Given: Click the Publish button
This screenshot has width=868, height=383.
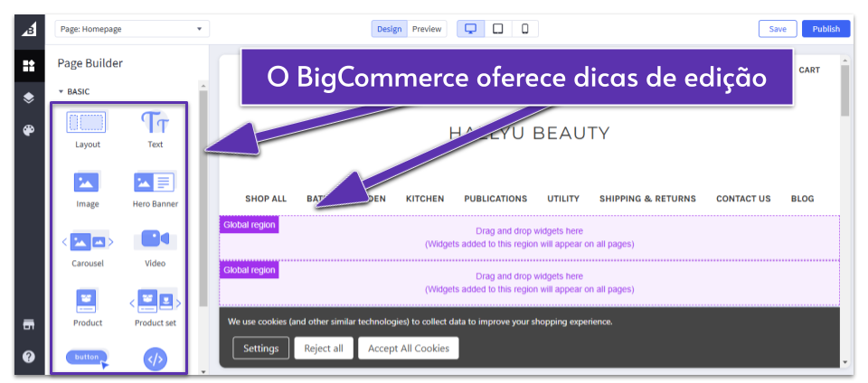Looking at the screenshot, I should click(826, 29).
